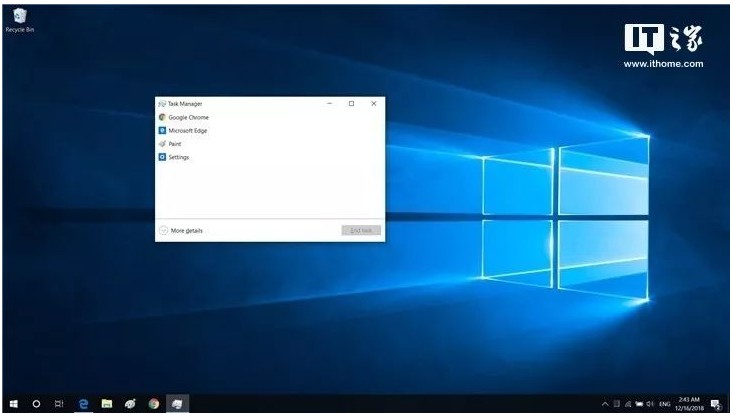Maximize the Task Manager window
Image resolution: width=733 pixels, height=415 pixels.
coord(352,103)
